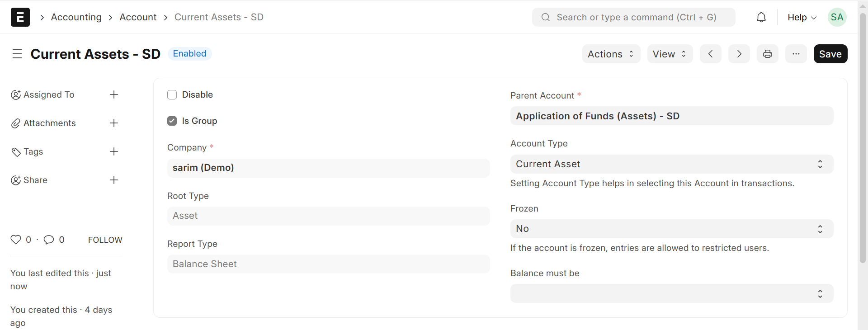This screenshot has height=330, width=868.
Task: Navigate to Accounting breadcrumb
Action: (76, 17)
